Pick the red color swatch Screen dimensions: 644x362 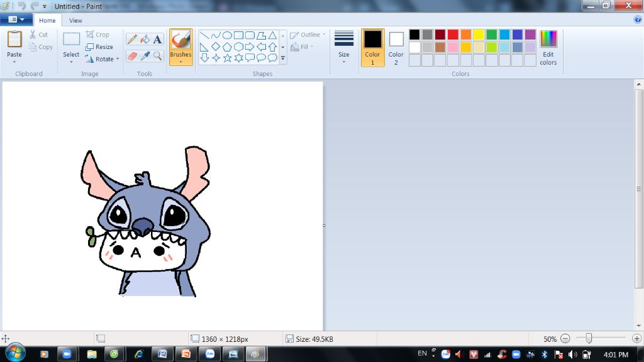point(453,35)
